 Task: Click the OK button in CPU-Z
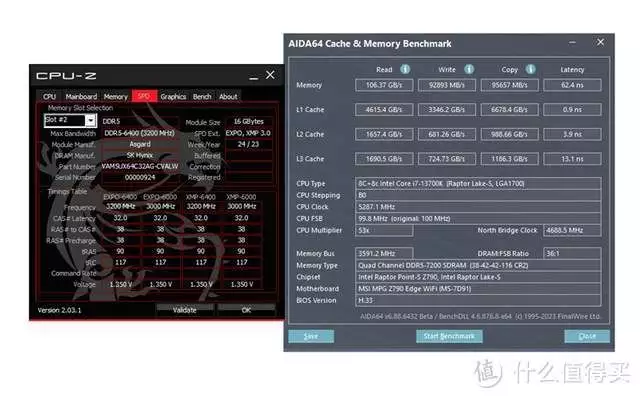(246, 310)
